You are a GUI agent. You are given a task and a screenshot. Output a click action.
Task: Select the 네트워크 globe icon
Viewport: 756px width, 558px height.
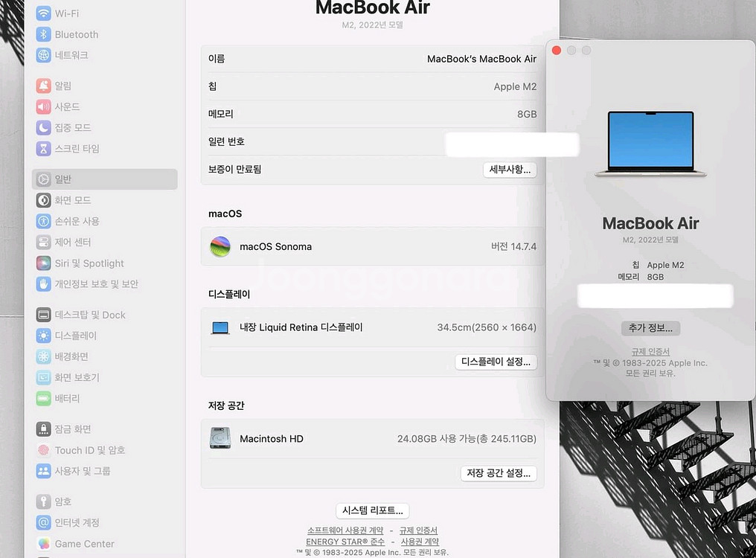[43, 55]
